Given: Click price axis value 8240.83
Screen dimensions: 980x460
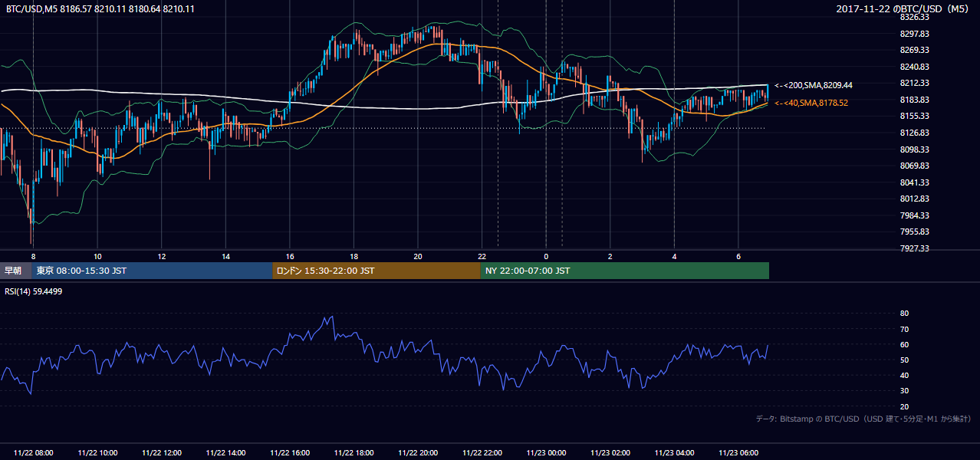Looking at the screenshot, I should point(914,67).
